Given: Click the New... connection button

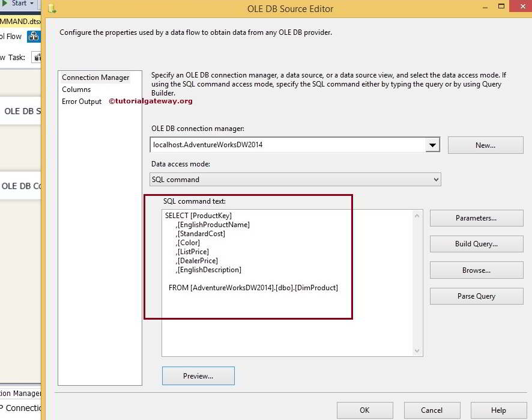Looking at the screenshot, I should click(486, 145).
